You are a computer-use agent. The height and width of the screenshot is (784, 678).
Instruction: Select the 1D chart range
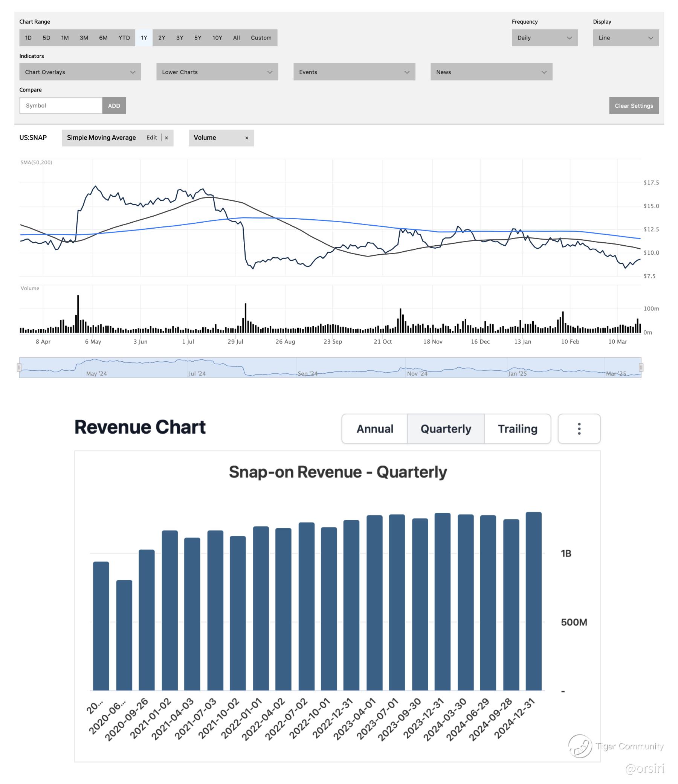point(28,38)
